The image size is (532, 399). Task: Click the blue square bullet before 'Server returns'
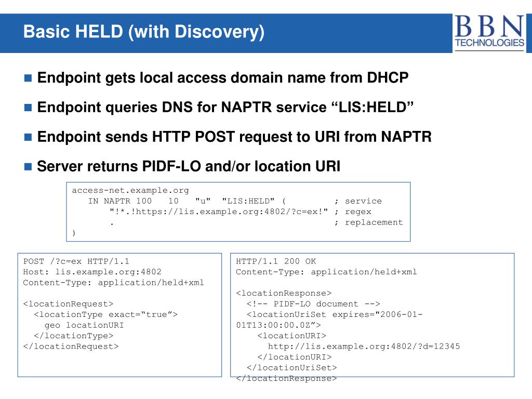(28, 167)
